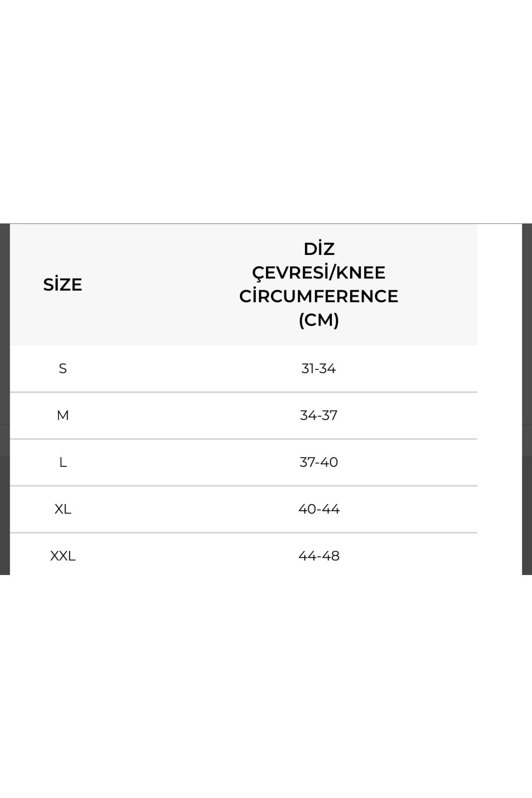Select the XL size cell
The height and width of the screenshot is (798, 532).
63,509
